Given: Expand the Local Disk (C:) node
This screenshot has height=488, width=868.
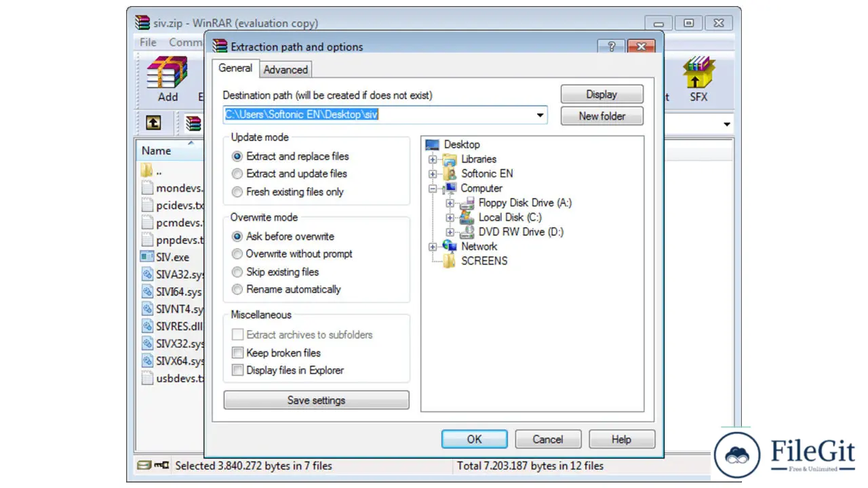Looking at the screenshot, I should pyautogui.click(x=450, y=218).
